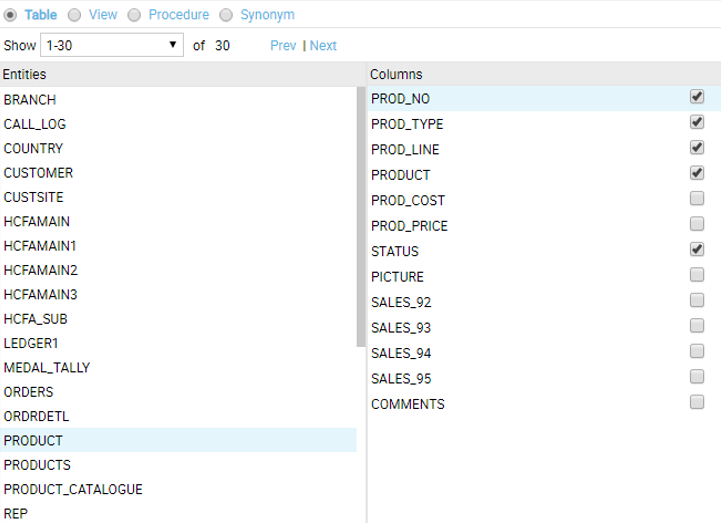
Task: Click the PROD_LINE column name
Action: click(405, 149)
